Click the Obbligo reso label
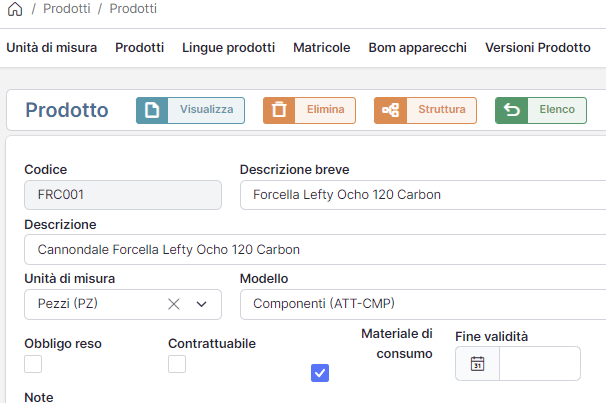The height and width of the screenshot is (403, 606). coord(63,343)
